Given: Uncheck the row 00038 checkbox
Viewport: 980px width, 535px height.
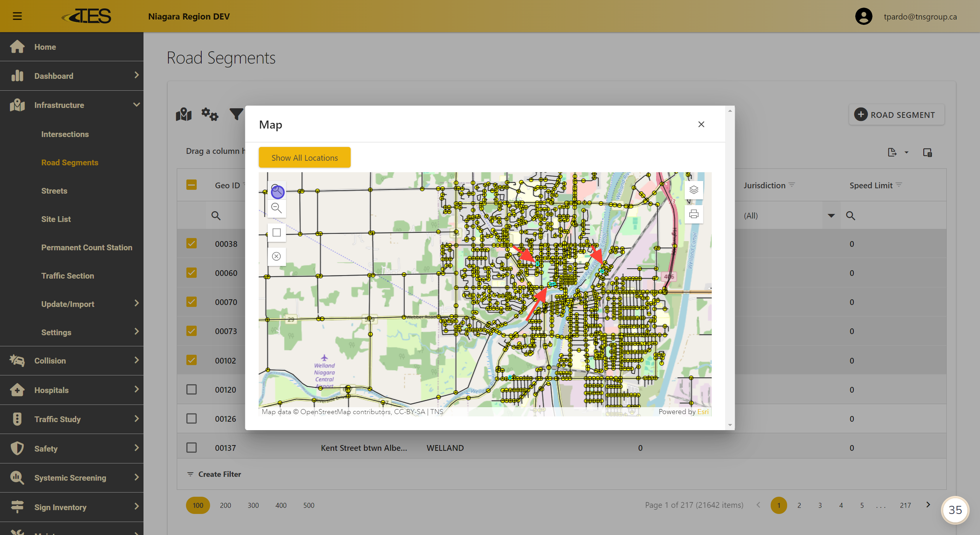Looking at the screenshot, I should click(191, 243).
